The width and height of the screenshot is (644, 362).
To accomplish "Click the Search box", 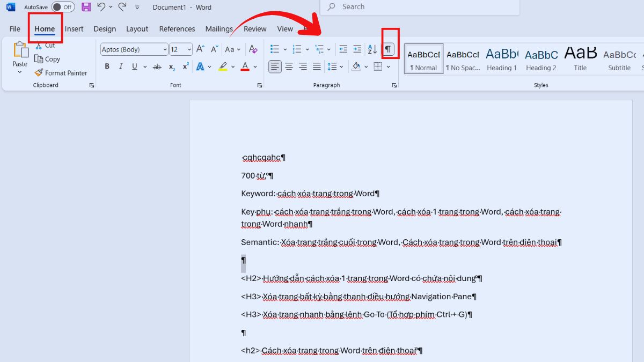I will [x=420, y=7].
